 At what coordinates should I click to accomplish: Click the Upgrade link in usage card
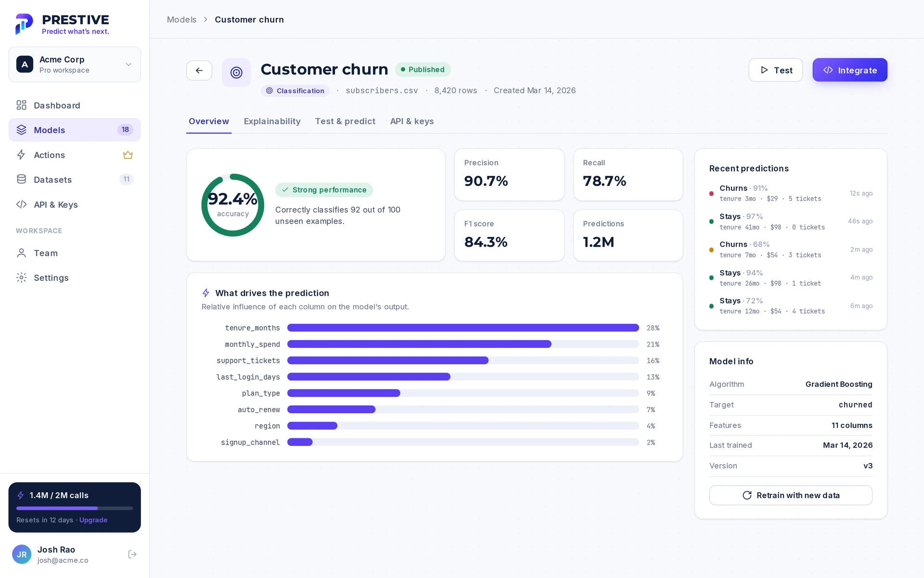pos(93,520)
